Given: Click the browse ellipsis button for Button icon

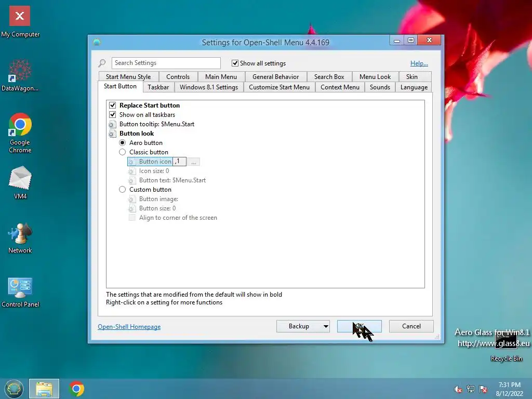Looking at the screenshot, I should (193, 162).
